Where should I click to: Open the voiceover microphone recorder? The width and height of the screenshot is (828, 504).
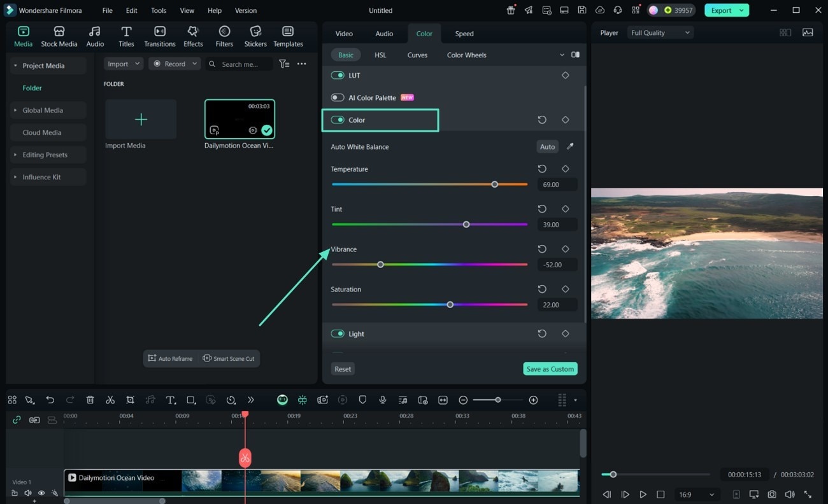coord(383,400)
